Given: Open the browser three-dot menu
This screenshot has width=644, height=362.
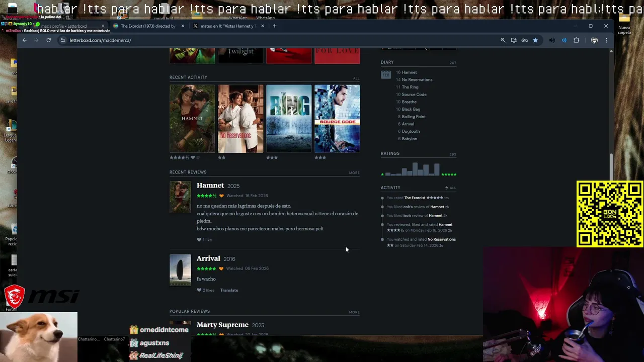Looking at the screenshot, I should click(x=606, y=40).
